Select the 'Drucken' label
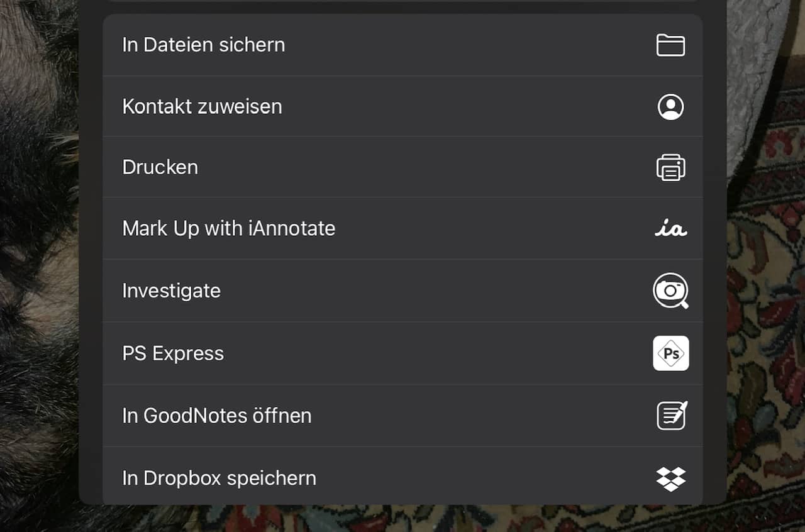 coord(160,167)
